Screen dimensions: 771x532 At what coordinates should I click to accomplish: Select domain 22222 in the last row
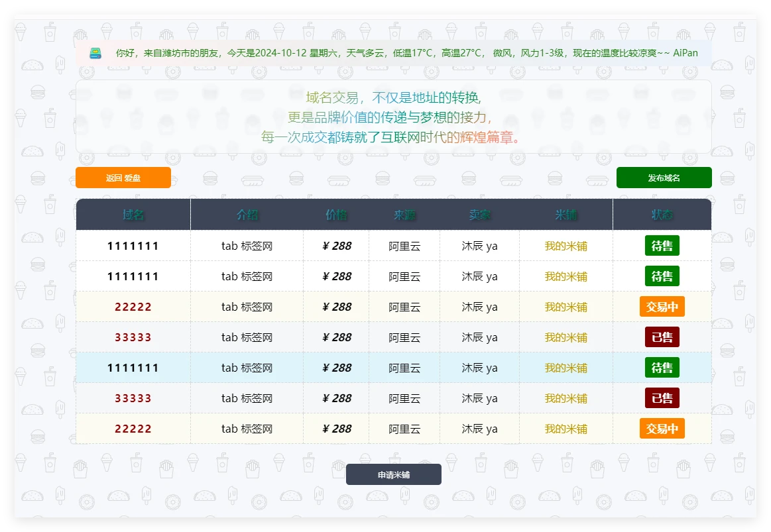click(x=133, y=429)
